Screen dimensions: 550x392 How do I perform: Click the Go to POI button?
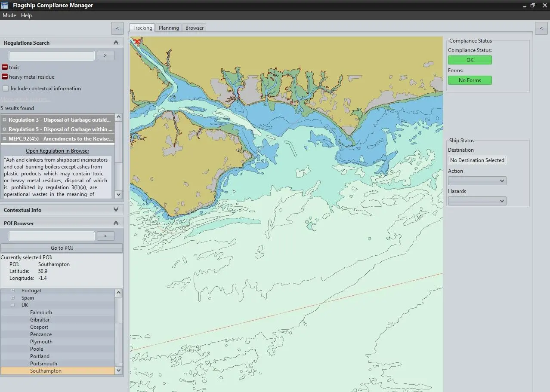(x=62, y=248)
